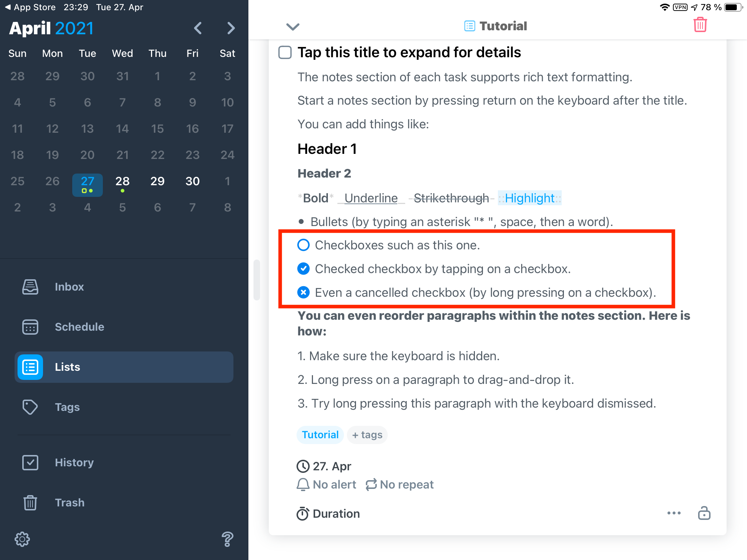
Task: Tick the 'Checkboxes such as this one' circle
Action: point(303,245)
